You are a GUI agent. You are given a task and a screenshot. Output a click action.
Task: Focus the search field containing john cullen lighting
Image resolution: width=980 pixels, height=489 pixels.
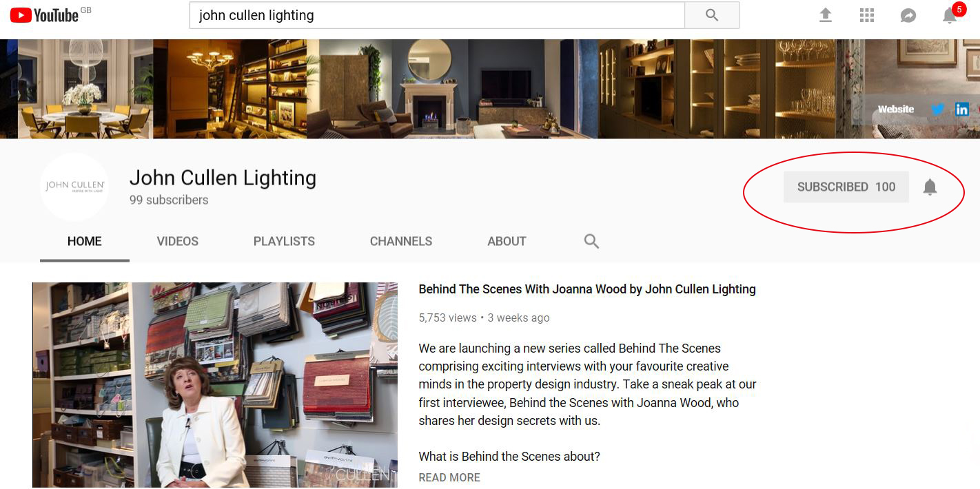[x=437, y=15]
